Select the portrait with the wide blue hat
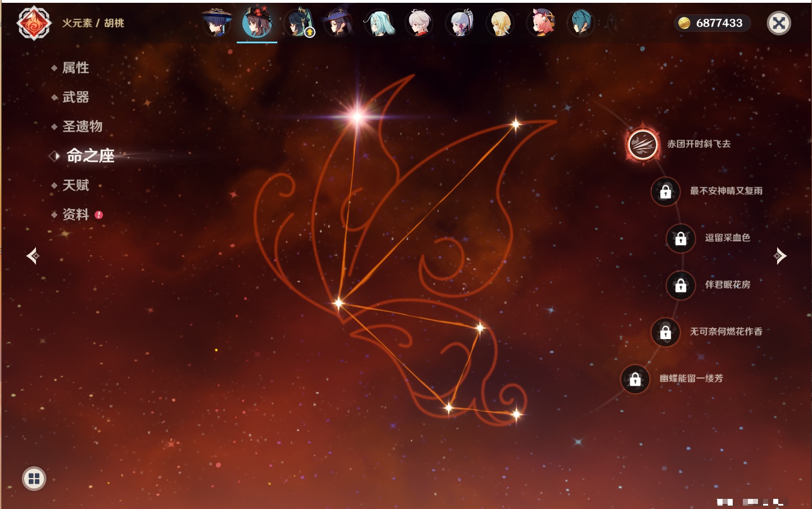 pos(216,23)
